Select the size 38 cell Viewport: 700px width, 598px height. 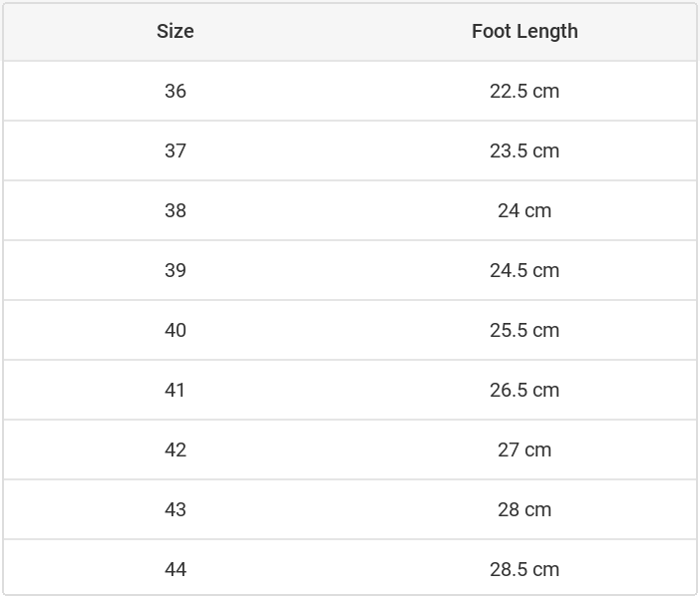175,210
